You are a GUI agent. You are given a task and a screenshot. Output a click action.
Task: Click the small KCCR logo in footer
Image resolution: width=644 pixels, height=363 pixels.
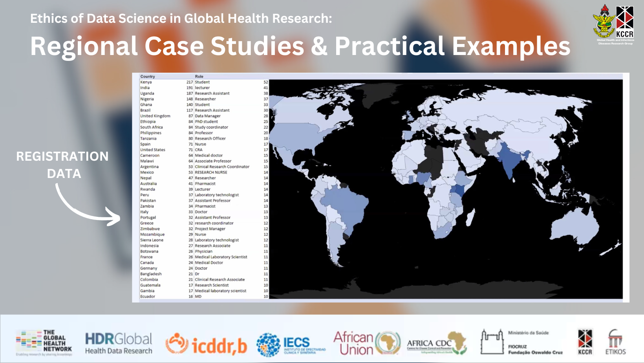click(585, 342)
